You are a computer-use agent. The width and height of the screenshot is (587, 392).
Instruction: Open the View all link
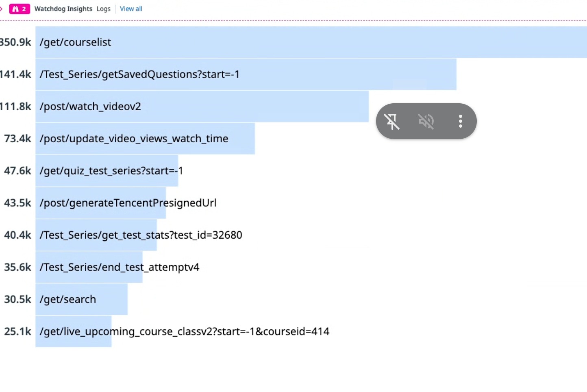click(131, 9)
